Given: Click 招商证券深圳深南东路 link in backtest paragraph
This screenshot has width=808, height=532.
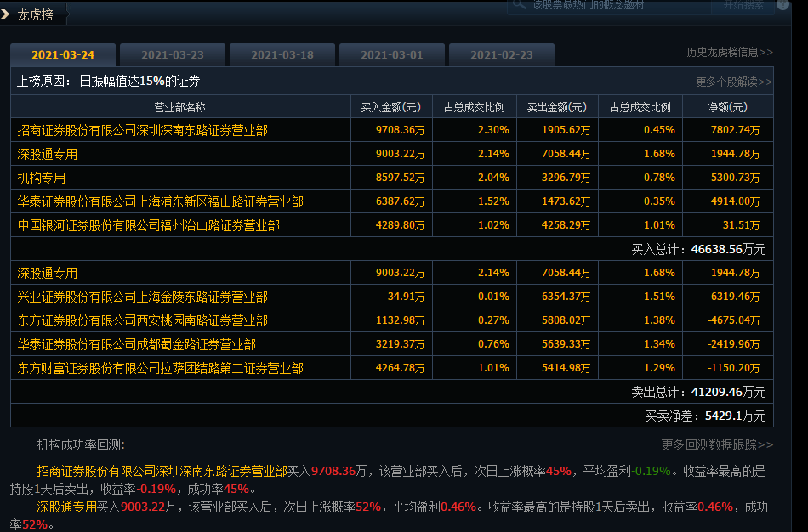Looking at the screenshot, I should click(x=162, y=471).
